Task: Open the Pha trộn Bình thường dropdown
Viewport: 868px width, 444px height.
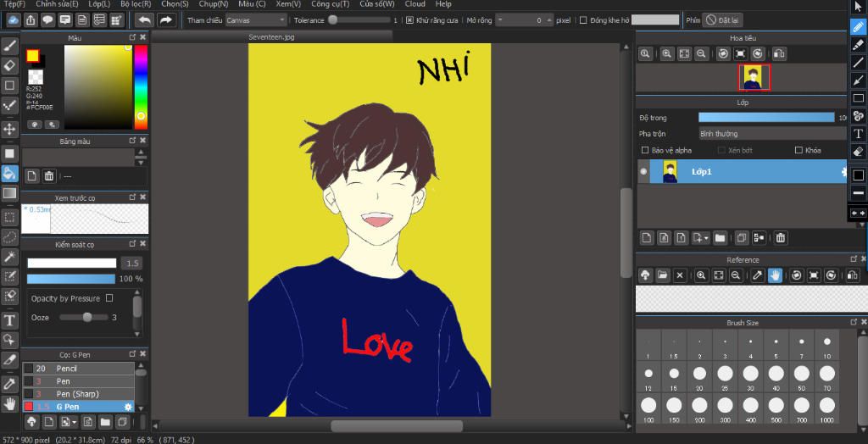Action: pos(773,133)
